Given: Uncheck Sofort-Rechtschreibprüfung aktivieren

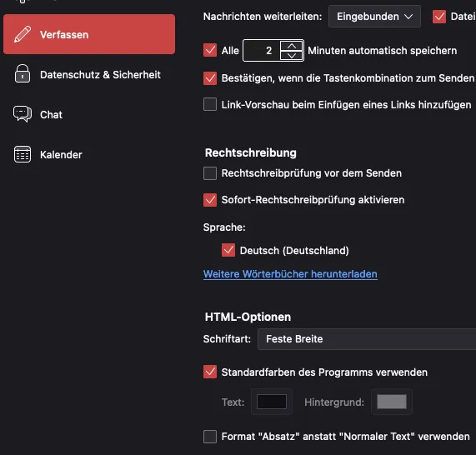Looking at the screenshot, I should click(210, 200).
